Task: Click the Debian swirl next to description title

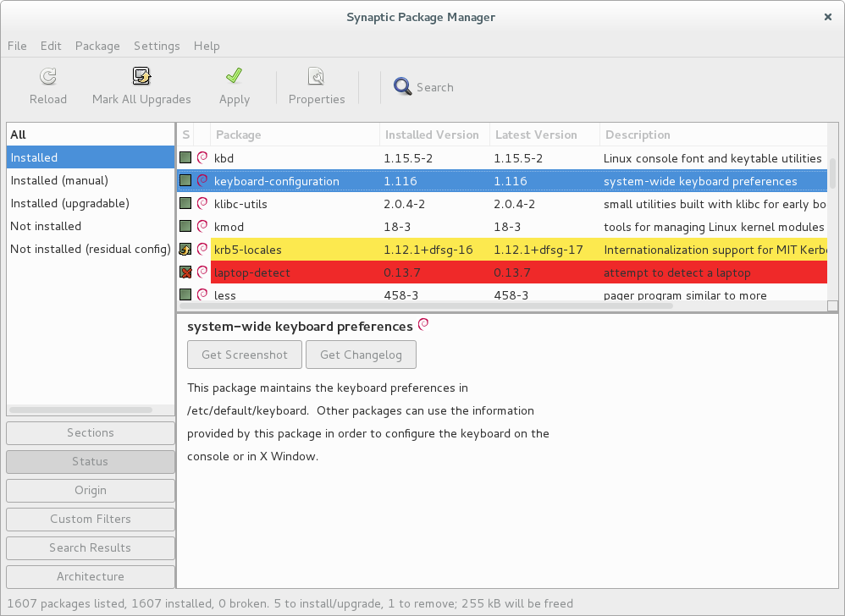Action: tap(423, 324)
